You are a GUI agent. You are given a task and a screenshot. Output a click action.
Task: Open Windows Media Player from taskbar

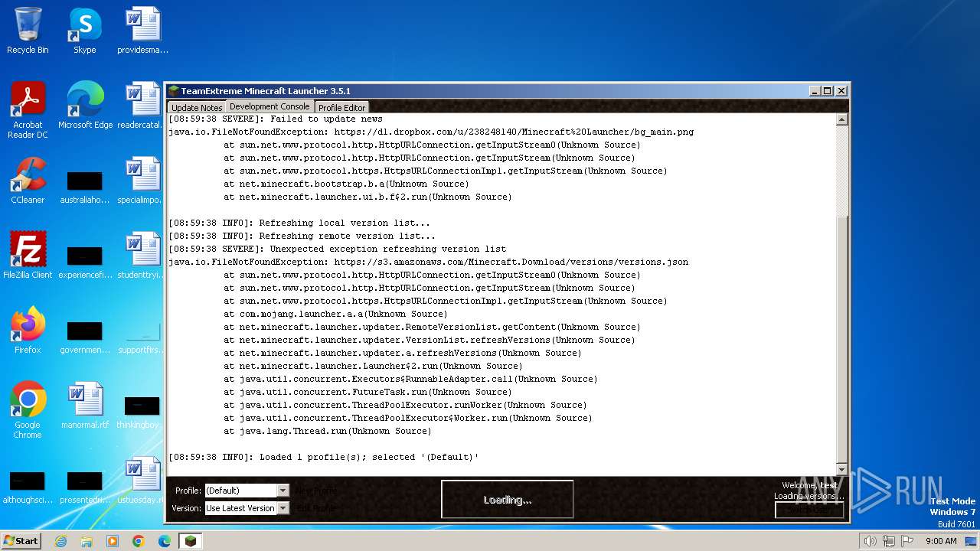[x=113, y=541]
